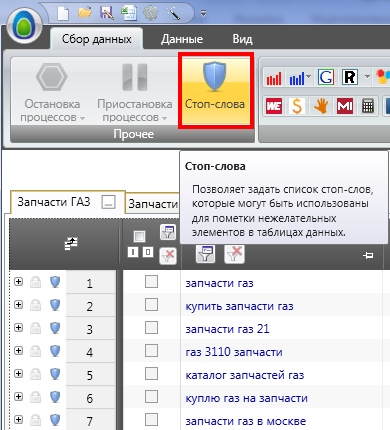Click the Google G icon
Image resolution: width=390 pixels, height=430 pixels.
(326, 78)
